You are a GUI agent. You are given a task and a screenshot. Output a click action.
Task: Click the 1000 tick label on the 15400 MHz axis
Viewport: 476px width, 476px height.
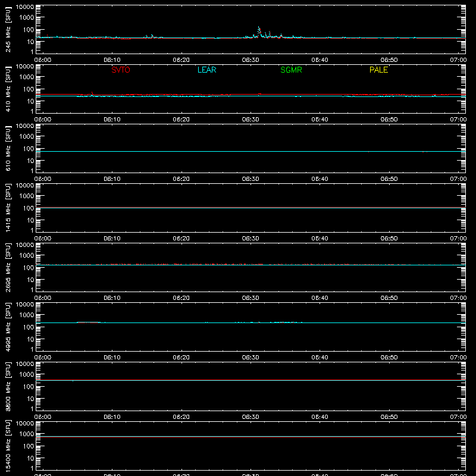(27, 434)
